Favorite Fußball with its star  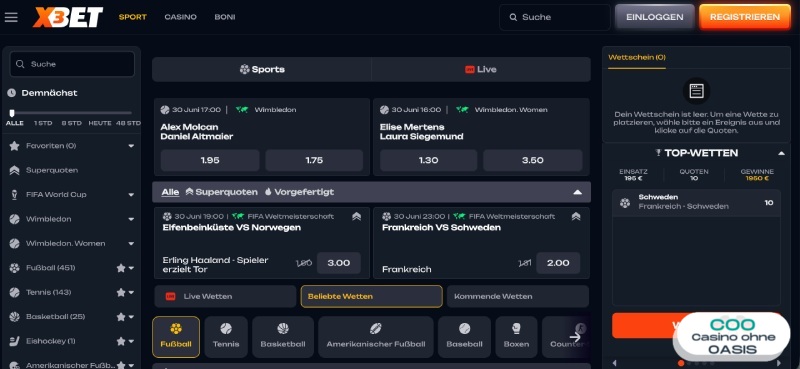120,268
